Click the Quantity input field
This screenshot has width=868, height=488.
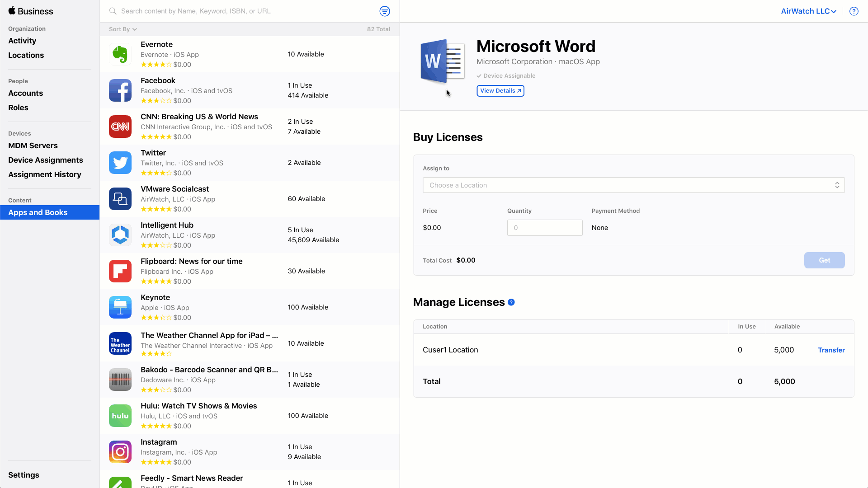click(x=544, y=228)
